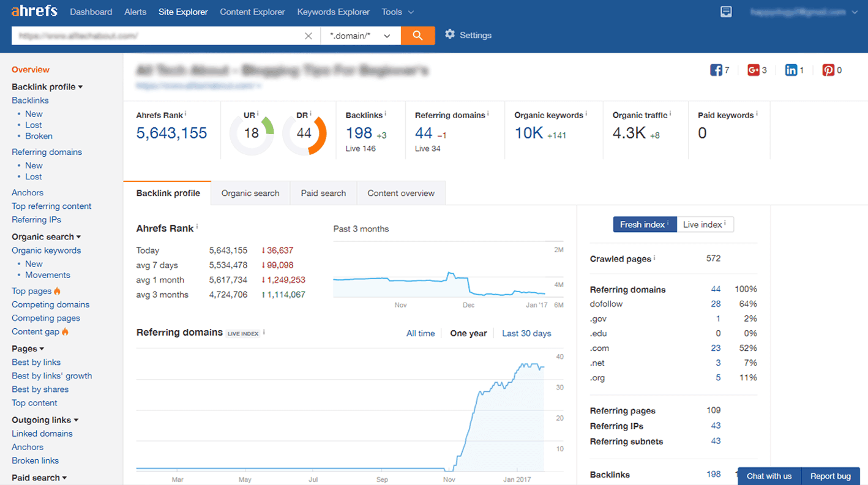Click the URL search input field
The width and height of the screenshot is (868, 485).
pyautogui.click(x=157, y=36)
